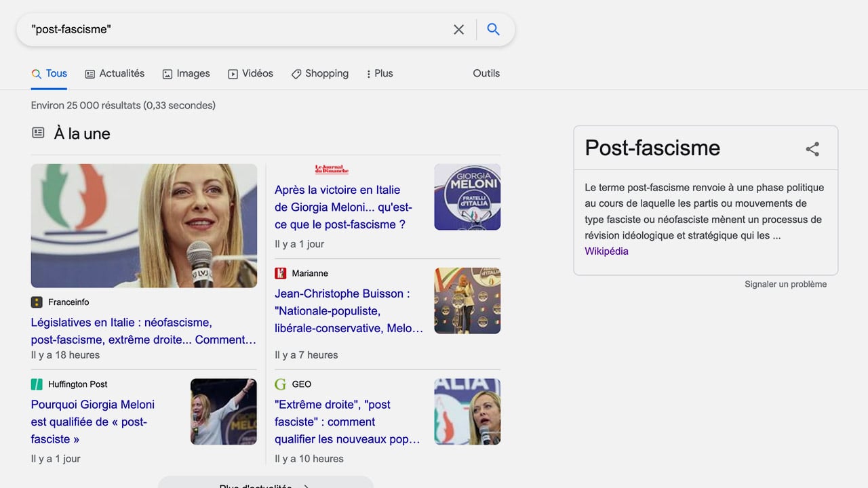Click Le Journal du Dimanche logo

(x=332, y=169)
